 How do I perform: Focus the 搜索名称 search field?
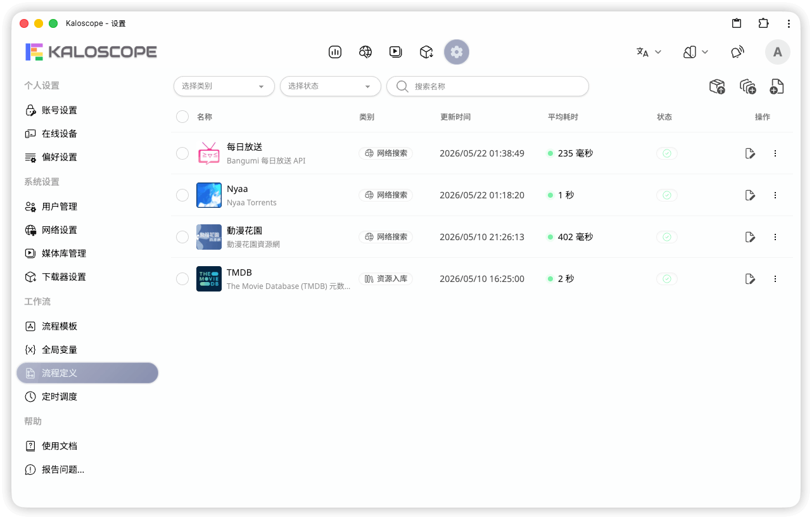pos(488,86)
